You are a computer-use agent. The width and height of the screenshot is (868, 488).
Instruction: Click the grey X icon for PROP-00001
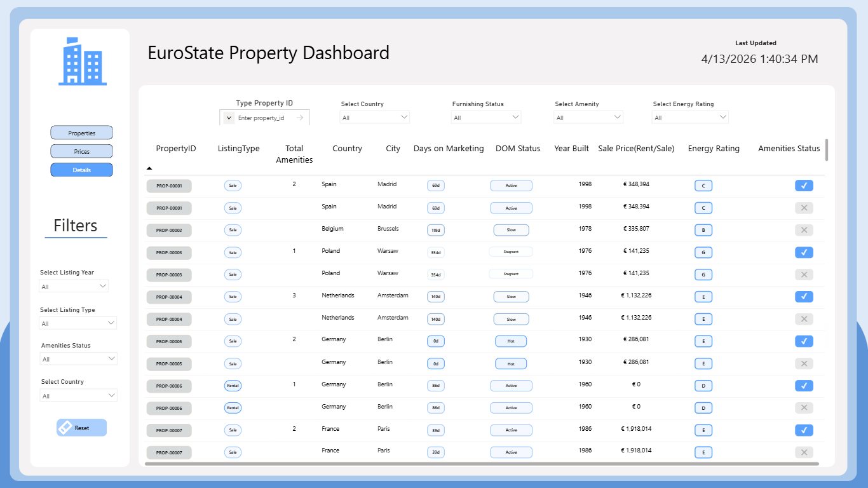[804, 208]
